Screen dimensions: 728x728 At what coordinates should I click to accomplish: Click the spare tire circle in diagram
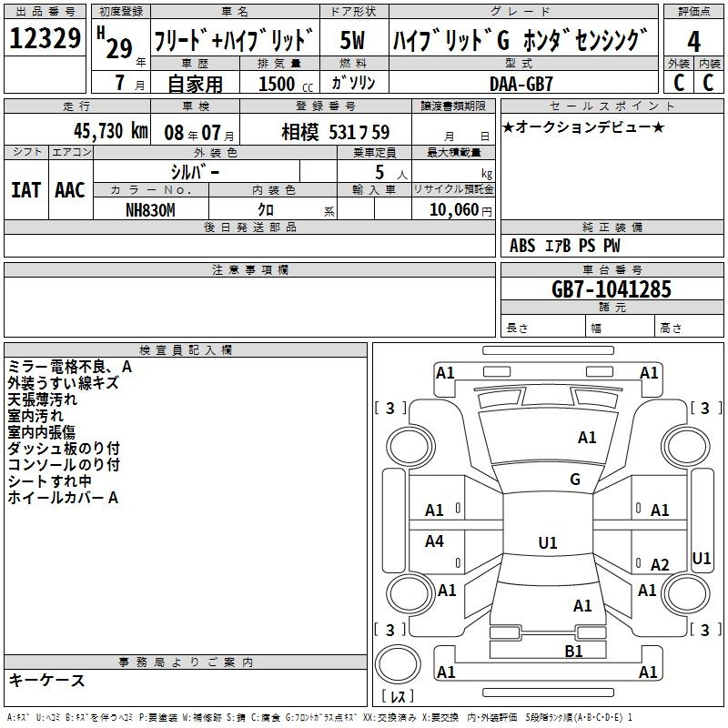(399, 662)
